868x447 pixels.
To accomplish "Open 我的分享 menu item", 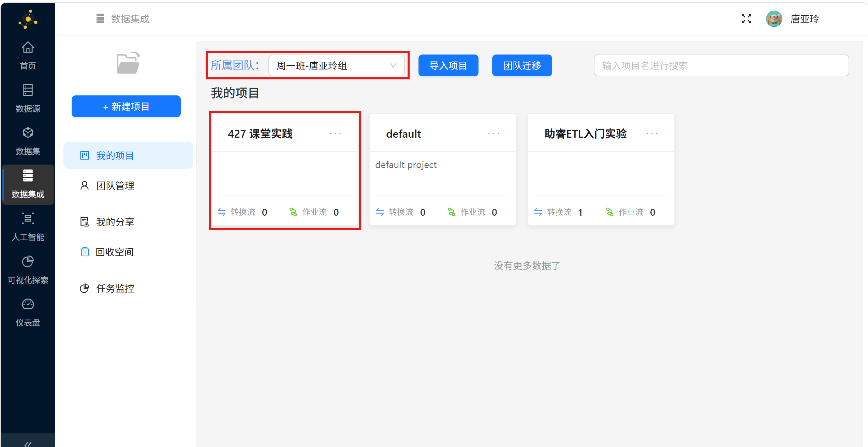I will coord(115,222).
